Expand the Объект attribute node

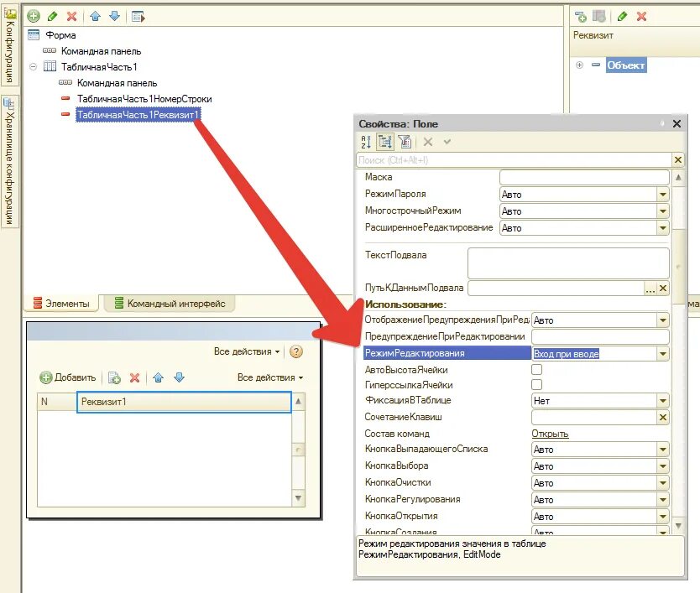point(579,65)
